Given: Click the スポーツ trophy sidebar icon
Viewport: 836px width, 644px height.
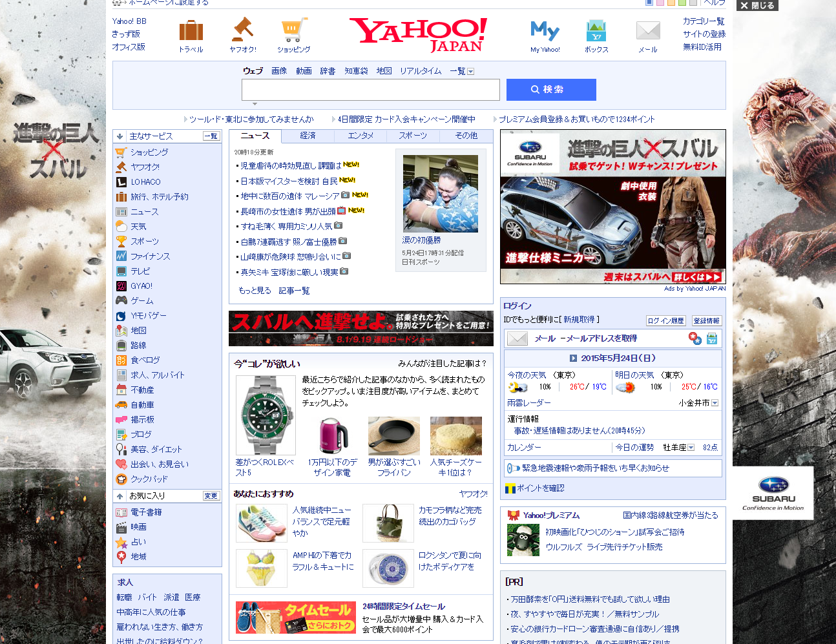Looking at the screenshot, I should pyautogui.click(x=121, y=242).
